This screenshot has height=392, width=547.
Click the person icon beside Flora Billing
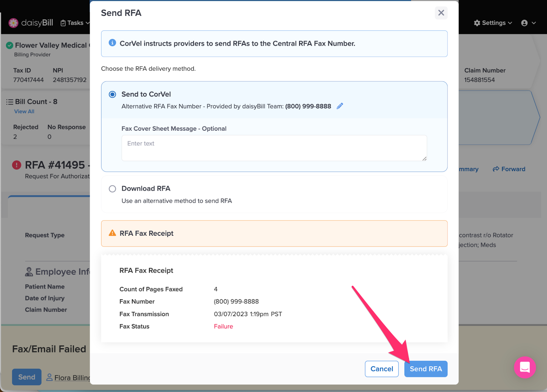pos(50,377)
